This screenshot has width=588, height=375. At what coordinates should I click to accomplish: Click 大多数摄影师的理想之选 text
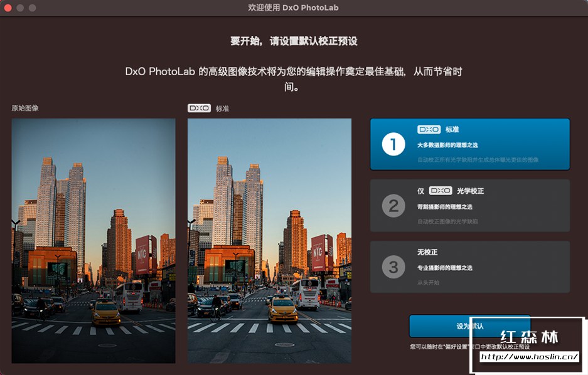447,145
